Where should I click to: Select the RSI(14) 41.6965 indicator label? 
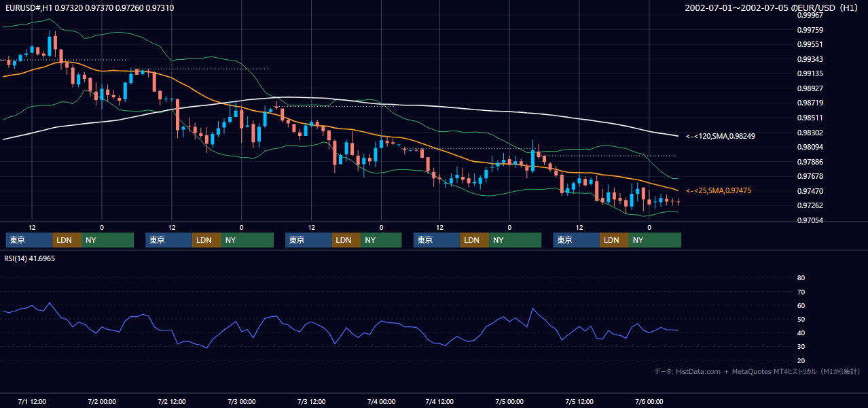[x=30, y=258]
